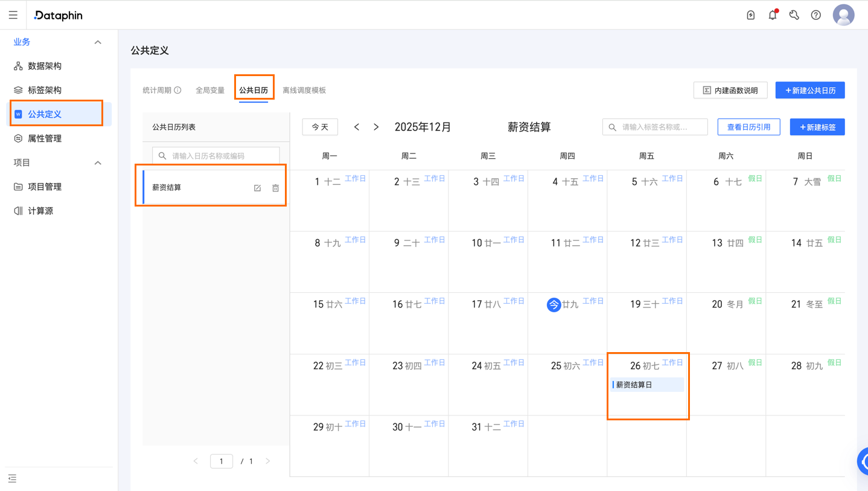This screenshot has width=868, height=491.
Task: Collapse the sidebar using bottom-left icon
Action: tap(12, 479)
